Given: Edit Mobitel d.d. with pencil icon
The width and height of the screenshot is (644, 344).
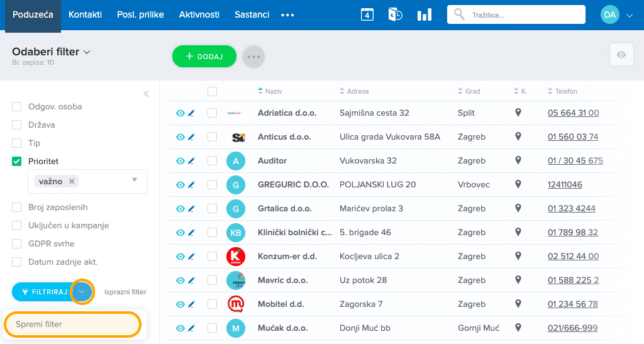Looking at the screenshot, I should 191,304.
